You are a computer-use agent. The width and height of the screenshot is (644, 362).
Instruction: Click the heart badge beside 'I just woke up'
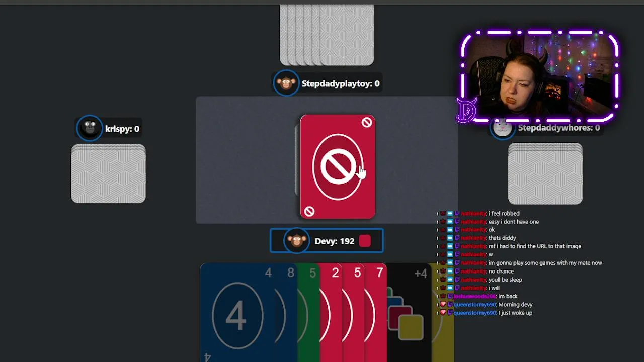[443, 313]
